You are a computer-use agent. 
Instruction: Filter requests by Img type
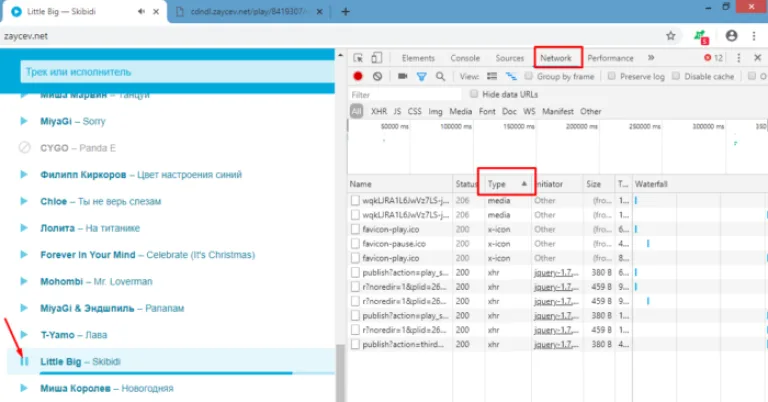(x=435, y=111)
